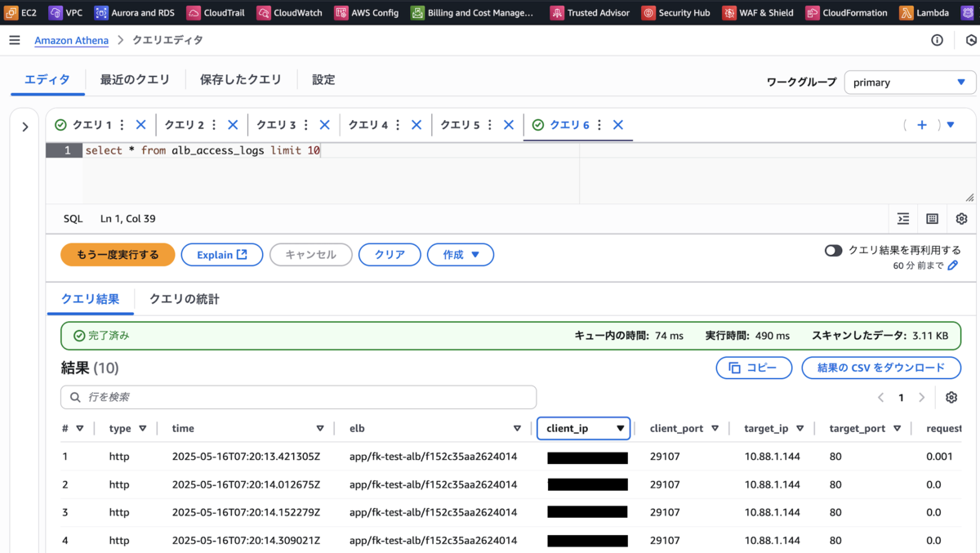The image size is (980, 553).
Task: Go to previous results page arrow
Action: (881, 398)
